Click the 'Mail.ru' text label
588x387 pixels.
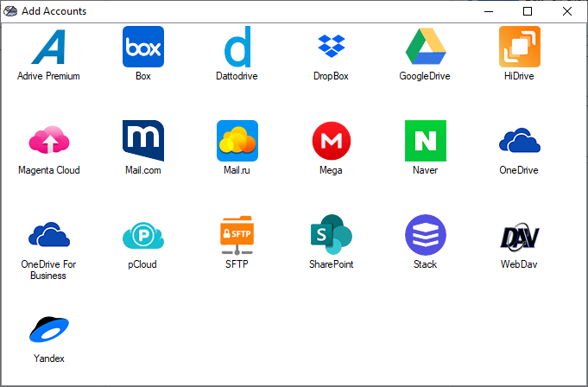click(x=237, y=170)
